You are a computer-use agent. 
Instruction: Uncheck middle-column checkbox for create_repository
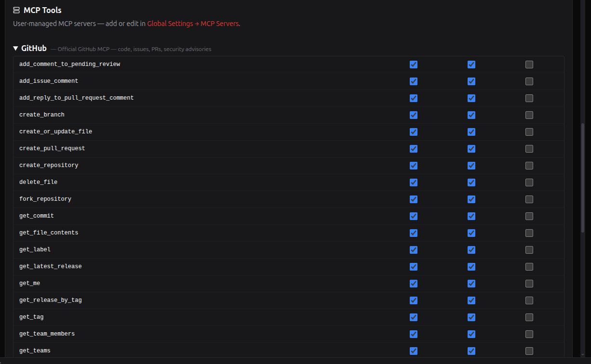pos(471,166)
